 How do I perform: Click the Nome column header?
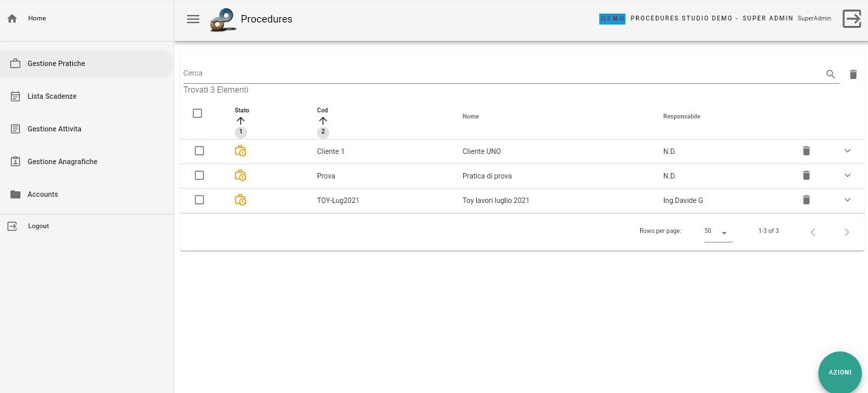pyautogui.click(x=471, y=116)
